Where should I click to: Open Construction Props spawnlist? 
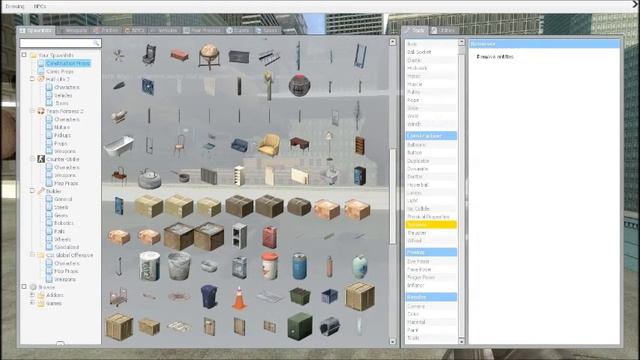(x=68, y=63)
